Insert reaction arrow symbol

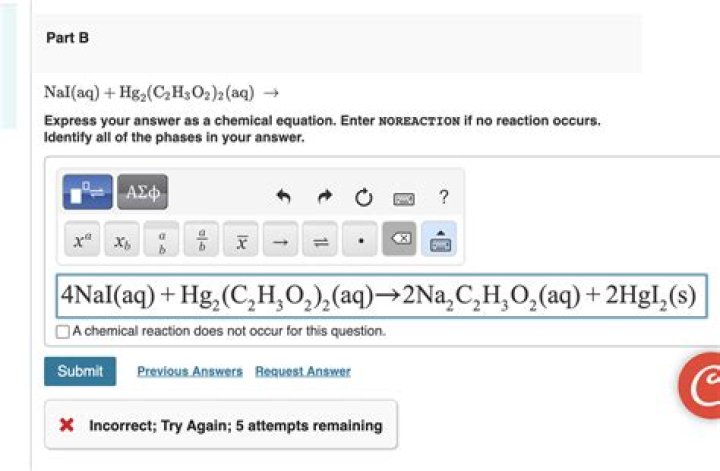point(281,241)
